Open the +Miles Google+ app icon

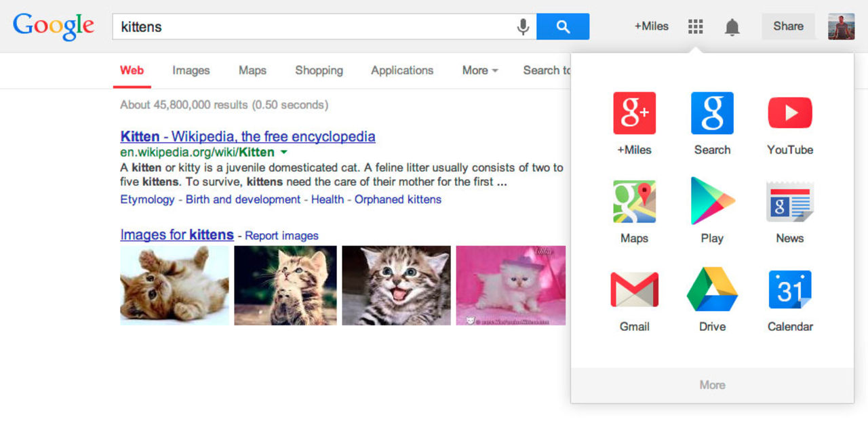tap(634, 113)
